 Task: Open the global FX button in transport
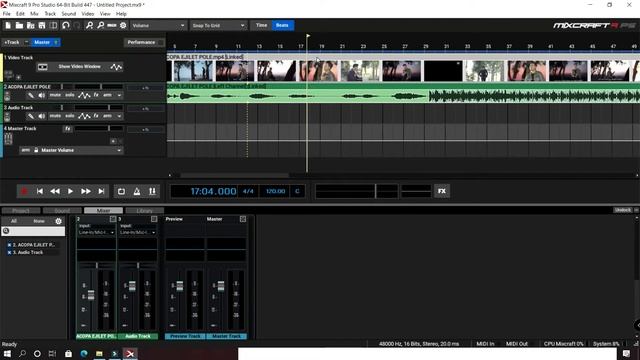point(442,191)
